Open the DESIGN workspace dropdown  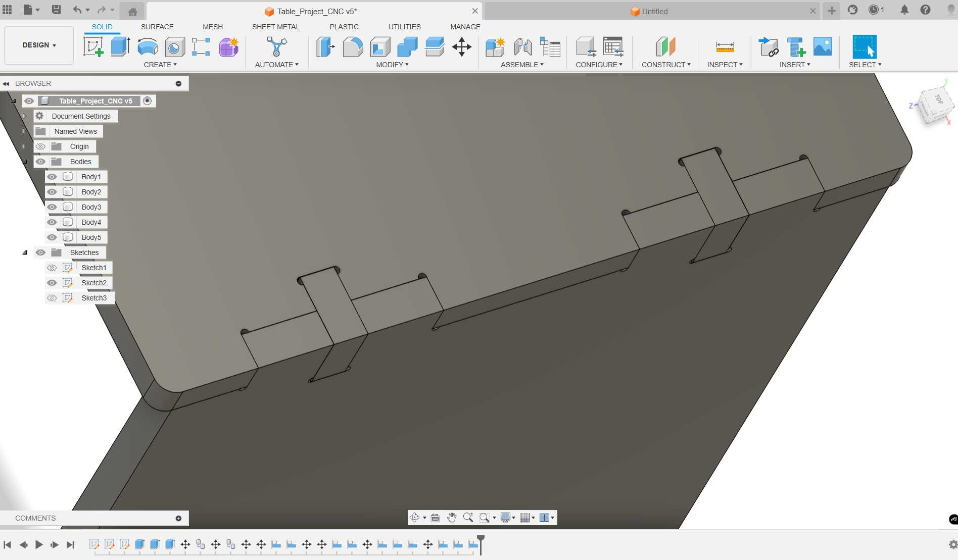point(39,45)
